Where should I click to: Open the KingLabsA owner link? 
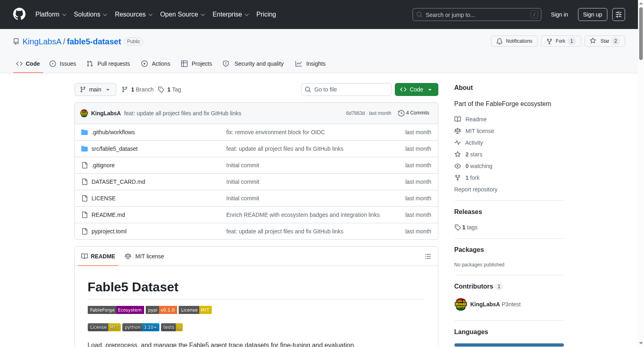(42, 42)
